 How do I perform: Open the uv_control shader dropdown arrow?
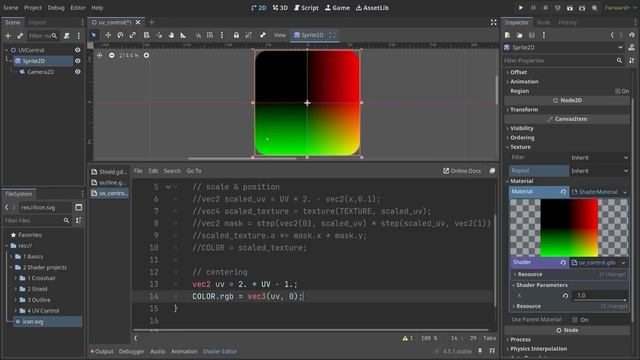pyautogui.click(x=624, y=262)
